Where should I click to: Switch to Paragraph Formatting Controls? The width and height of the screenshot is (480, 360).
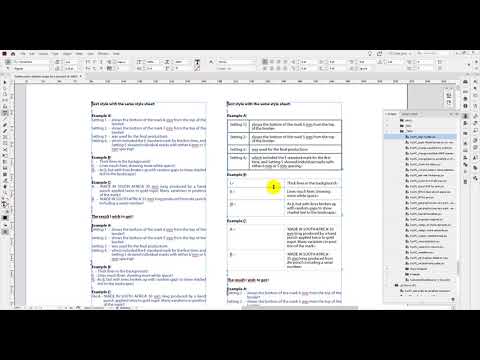[8, 68]
